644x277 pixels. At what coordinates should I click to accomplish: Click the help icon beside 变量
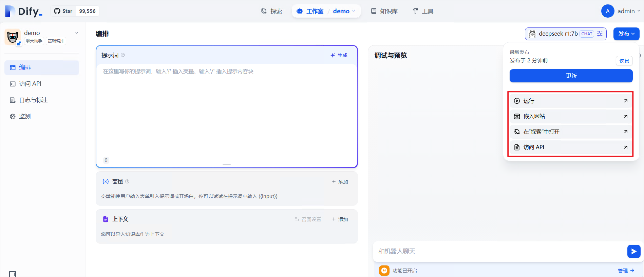click(127, 181)
